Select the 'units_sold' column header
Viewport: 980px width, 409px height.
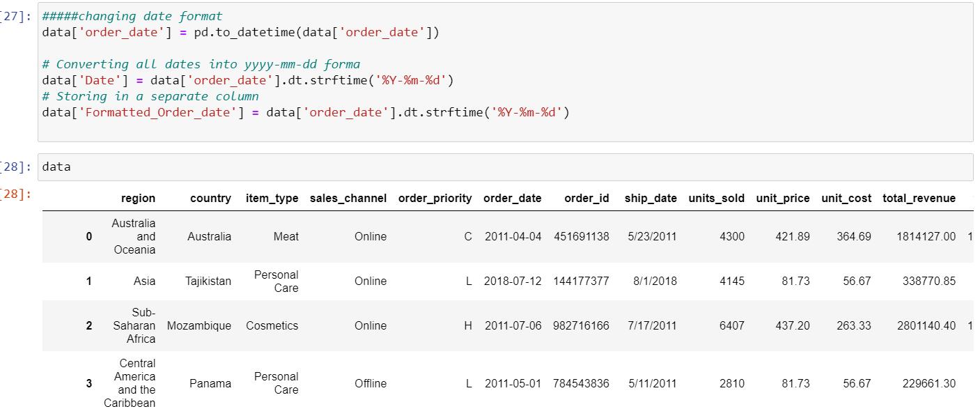point(716,199)
